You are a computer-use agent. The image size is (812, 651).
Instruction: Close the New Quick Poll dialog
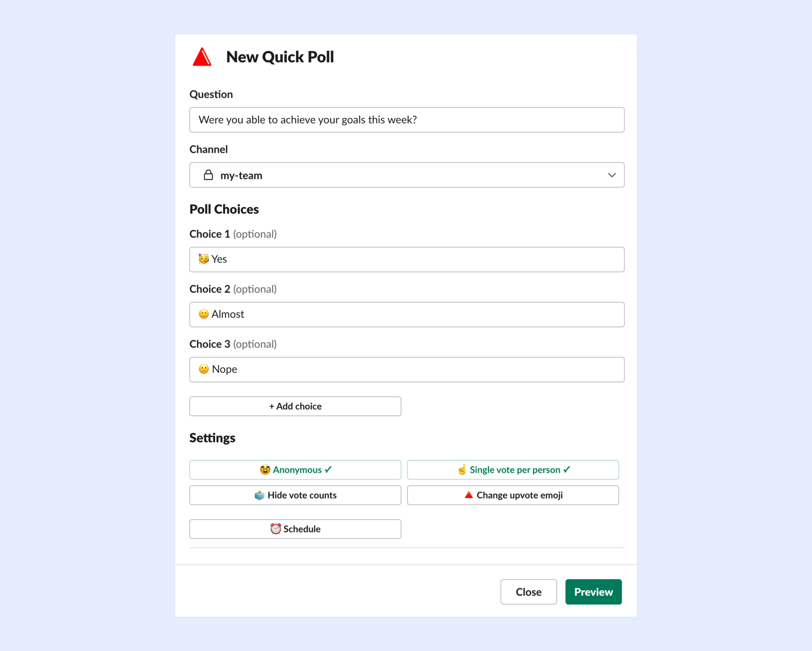[529, 592]
